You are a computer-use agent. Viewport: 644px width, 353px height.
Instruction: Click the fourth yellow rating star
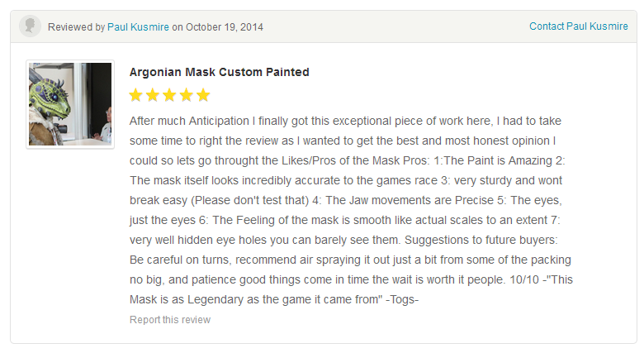click(186, 95)
